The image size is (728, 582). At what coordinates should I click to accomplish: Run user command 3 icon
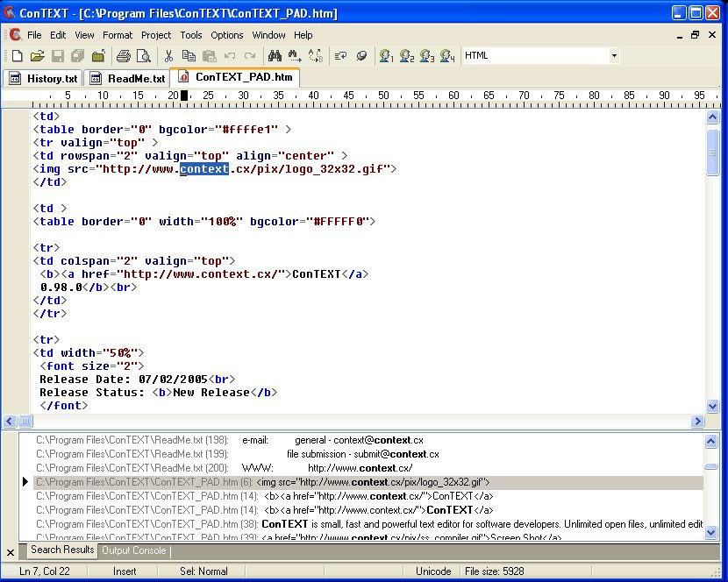click(426, 56)
